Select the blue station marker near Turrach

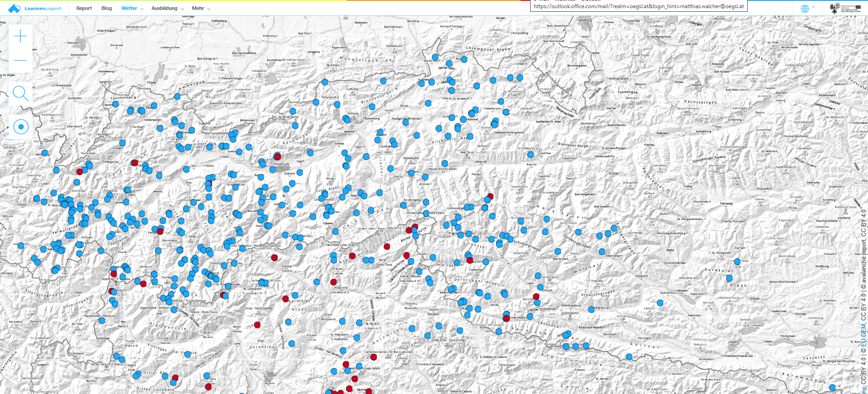click(x=737, y=262)
